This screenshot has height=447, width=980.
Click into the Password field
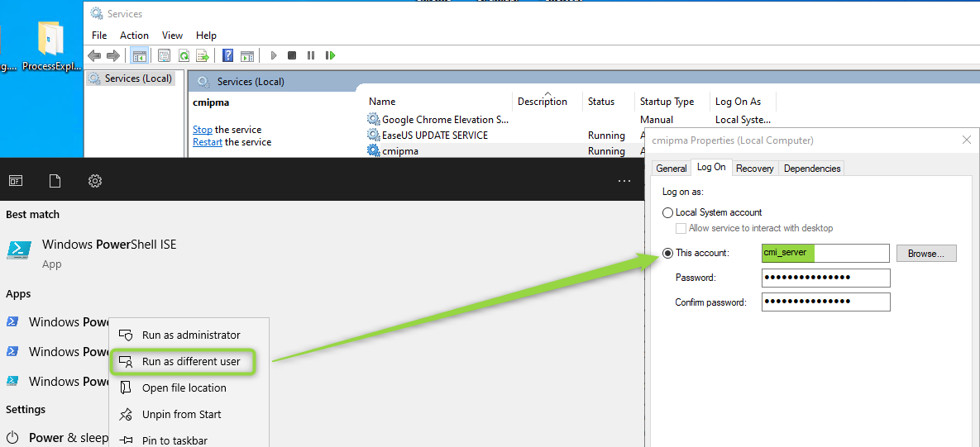825,278
